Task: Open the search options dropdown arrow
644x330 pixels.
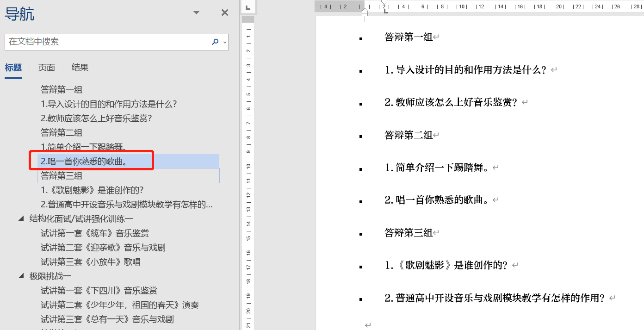Action: tap(225, 42)
